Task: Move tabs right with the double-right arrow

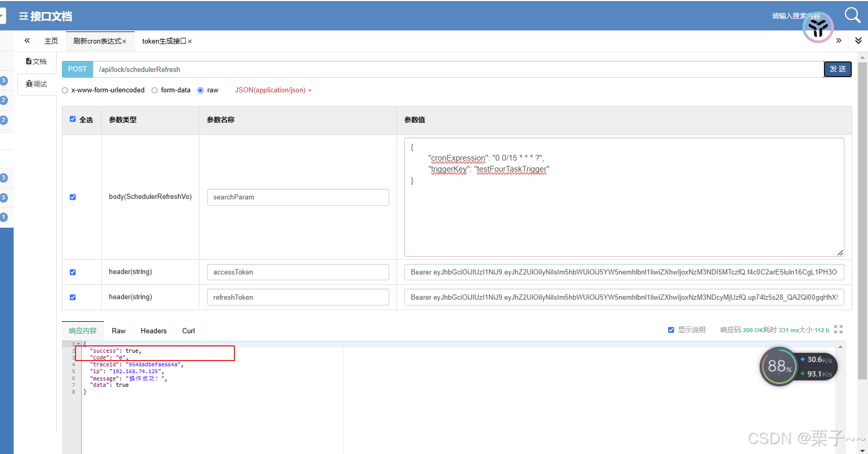Action: pos(839,40)
